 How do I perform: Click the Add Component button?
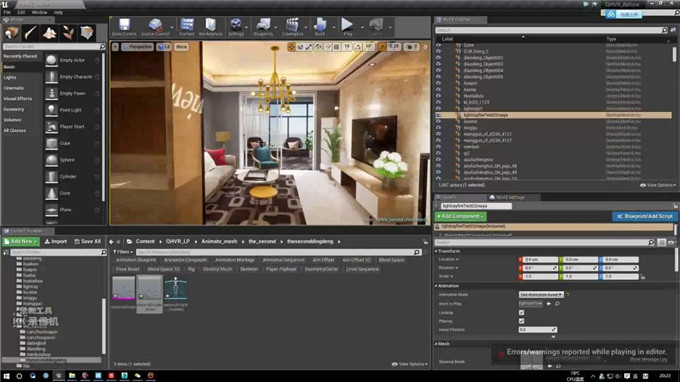point(461,216)
